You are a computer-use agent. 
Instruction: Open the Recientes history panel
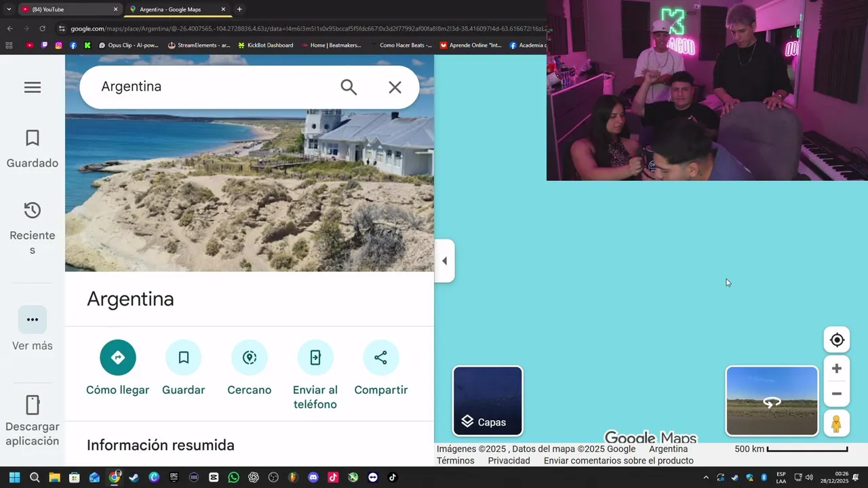coord(32,228)
